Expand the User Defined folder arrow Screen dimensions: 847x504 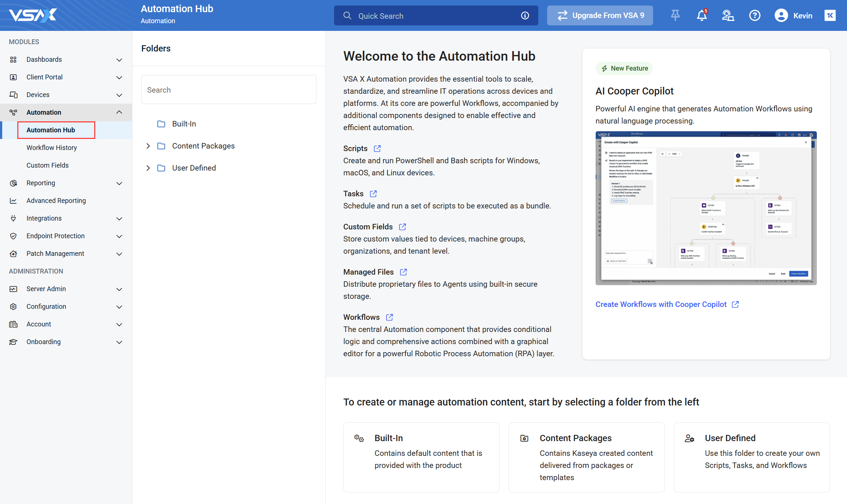tap(148, 168)
